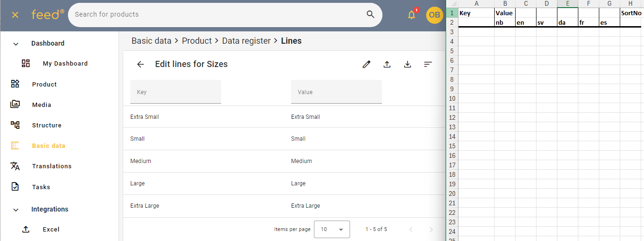The image size is (644, 241).
Task: Go to Product breadcrumb link
Action: pos(196,41)
